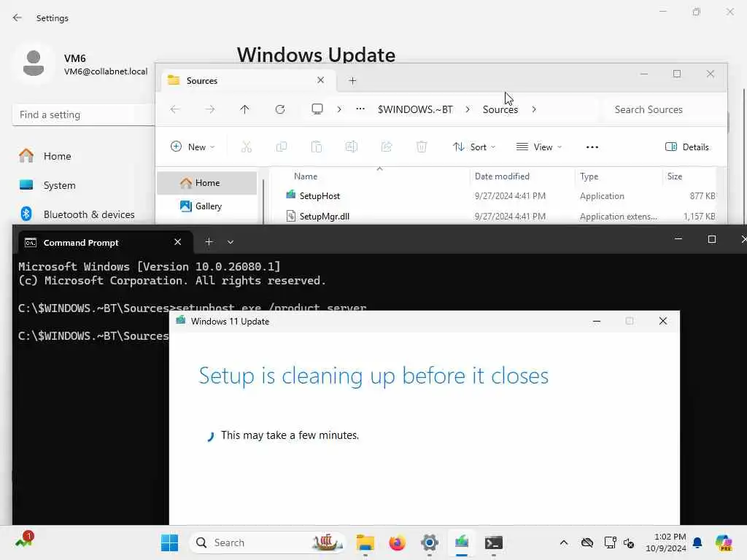Open Terminal from the taskbar
Image resolution: width=747 pixels, height=560 pixels.
pyautogui.click(x=494, y=542)
